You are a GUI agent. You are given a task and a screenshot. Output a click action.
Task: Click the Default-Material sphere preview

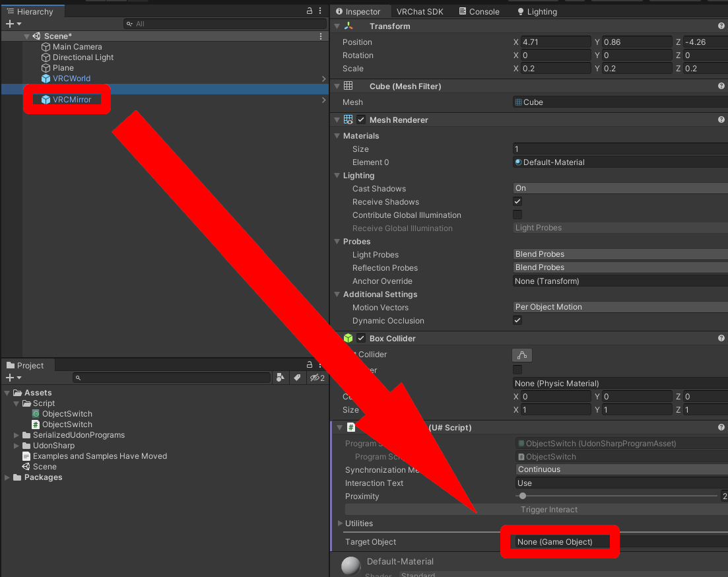pyautogui.click(x=351, y=566)
